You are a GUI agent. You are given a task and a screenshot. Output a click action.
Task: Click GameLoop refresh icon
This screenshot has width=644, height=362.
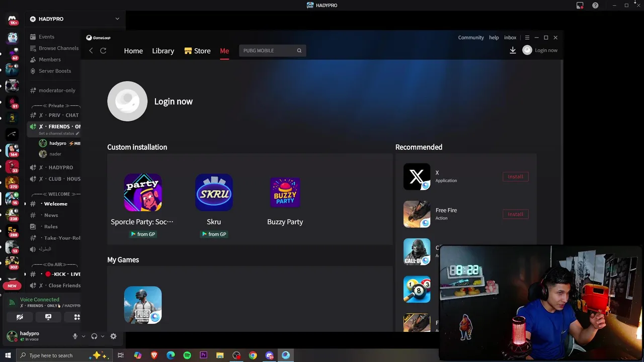pos(103,51)
